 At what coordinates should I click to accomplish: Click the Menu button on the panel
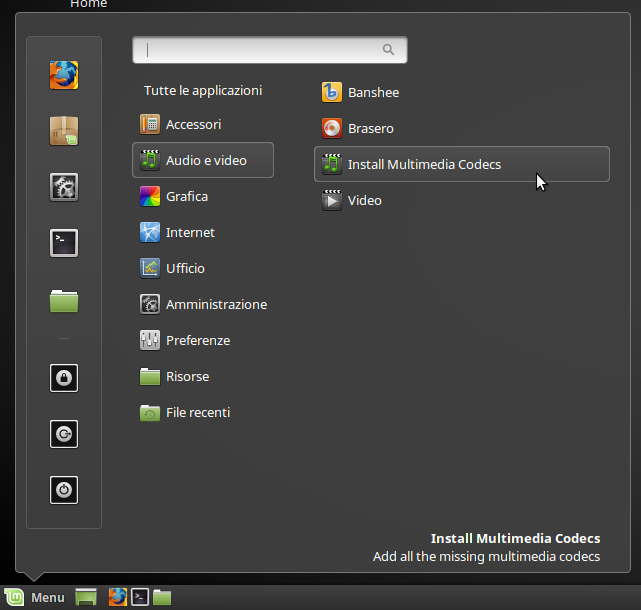click(35, 597)
